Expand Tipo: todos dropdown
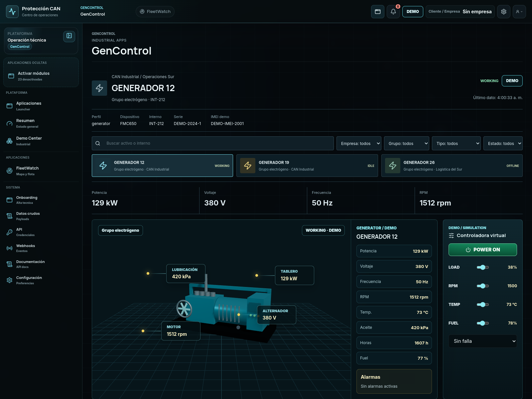Screen dimensions: 532x399 (456, 143)
